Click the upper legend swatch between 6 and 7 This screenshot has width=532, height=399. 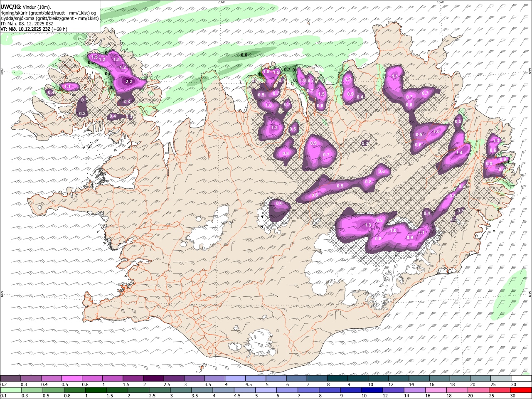point(296,378)
